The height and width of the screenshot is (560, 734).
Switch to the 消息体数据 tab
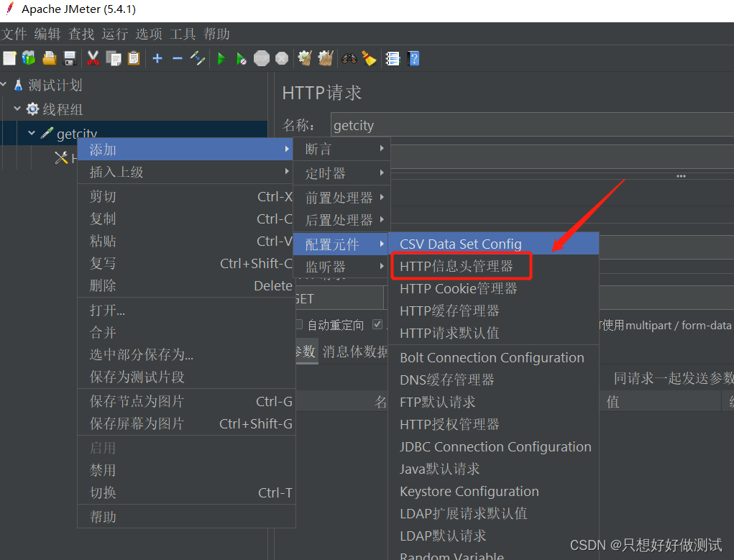coord(354,352)
